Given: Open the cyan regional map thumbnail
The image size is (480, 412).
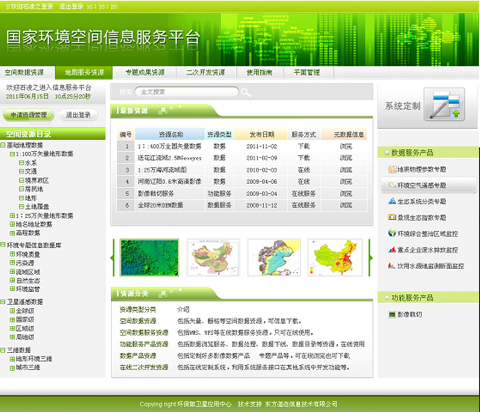Looking at the screenshot, I should [x=274, y=257].
